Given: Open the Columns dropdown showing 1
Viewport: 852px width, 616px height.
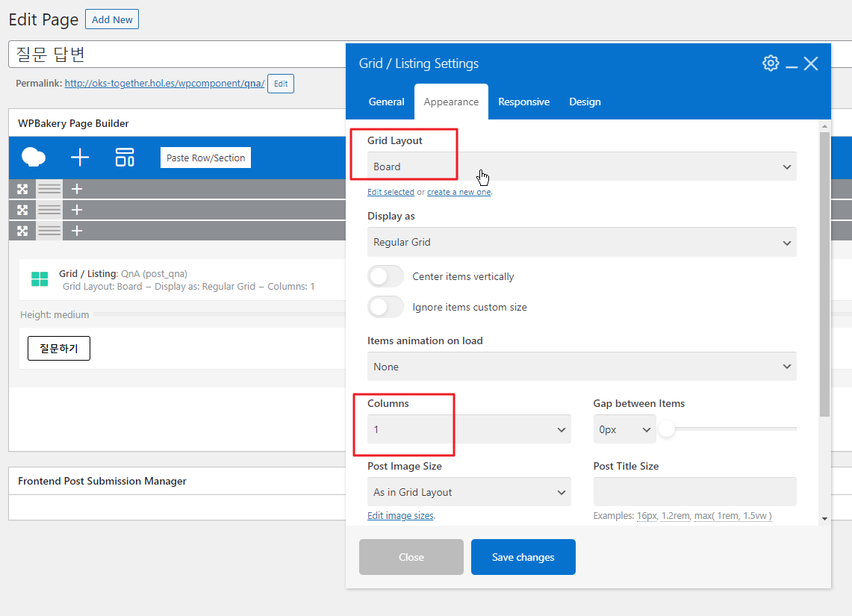Looking at the screenshot, I should [469, 429].
